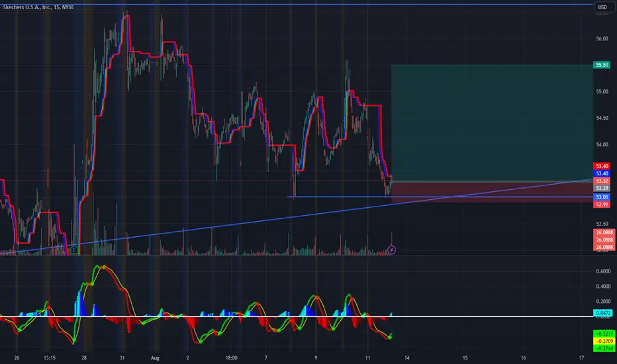Click the earnings E marker icon

coord(74,250)
